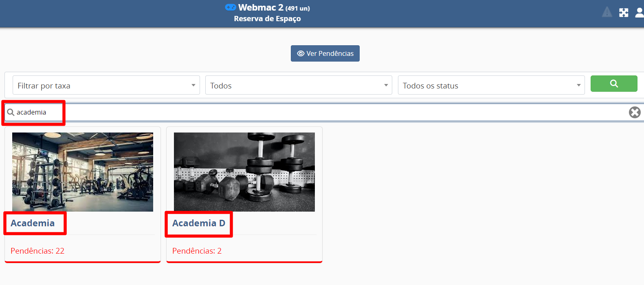This screenshot has height=285, width=644.
Task: Select the dumbbells thumbnail image
Action: tap(244, 172)
